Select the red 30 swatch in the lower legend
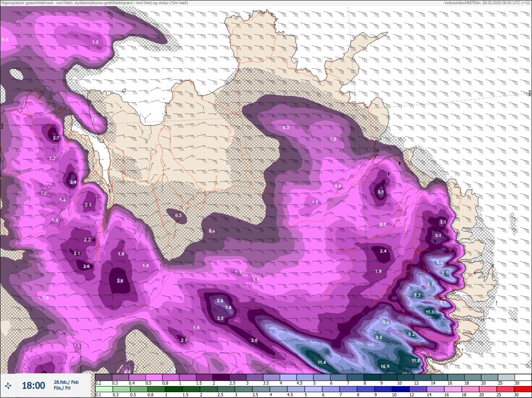Image resolution: width=532 pixels, height=398 pixels. pyautogui.click(x=522, y=389)
